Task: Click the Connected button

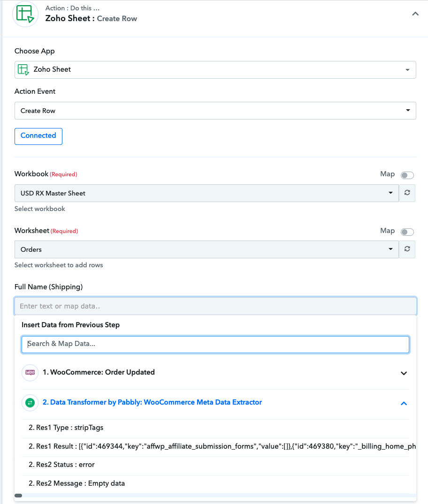Action: coord(38,136)
